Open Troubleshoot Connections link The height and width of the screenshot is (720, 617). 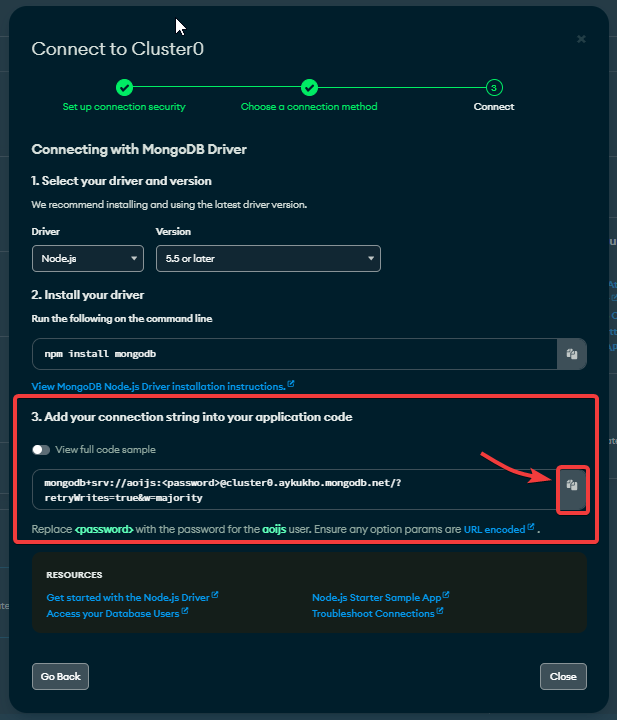(373, 613)
